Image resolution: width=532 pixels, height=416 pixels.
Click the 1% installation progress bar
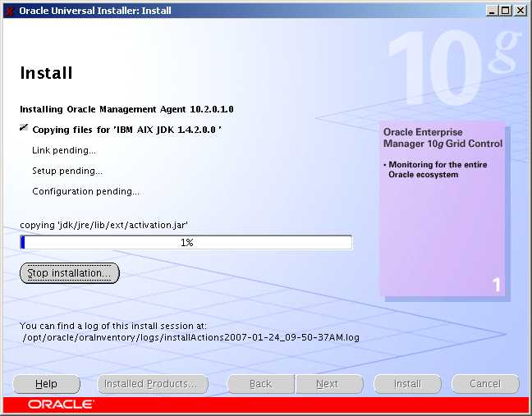(x=186, y=243)
